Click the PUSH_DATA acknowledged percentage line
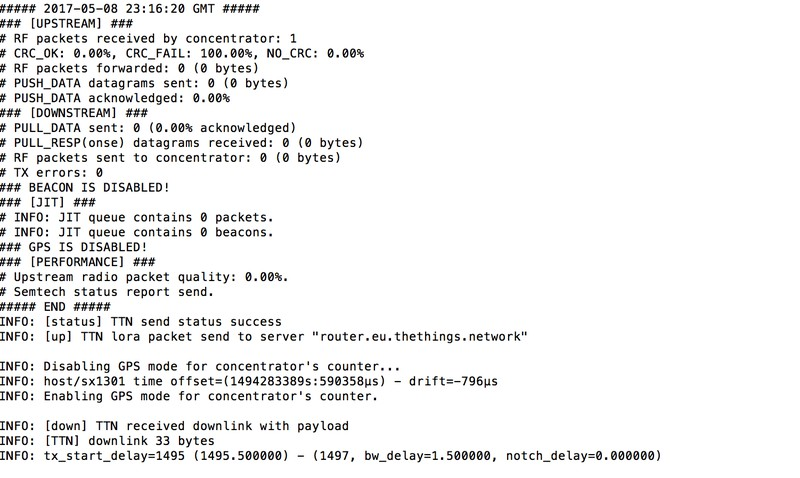 pyautogui.click(x=115, y=98)
